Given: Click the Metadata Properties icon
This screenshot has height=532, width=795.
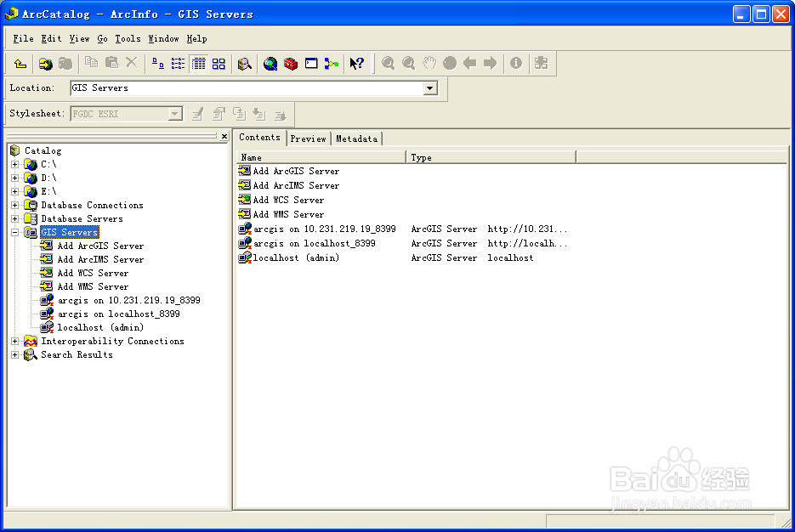Looking at the screenshot, I should [x=219, y=114].
